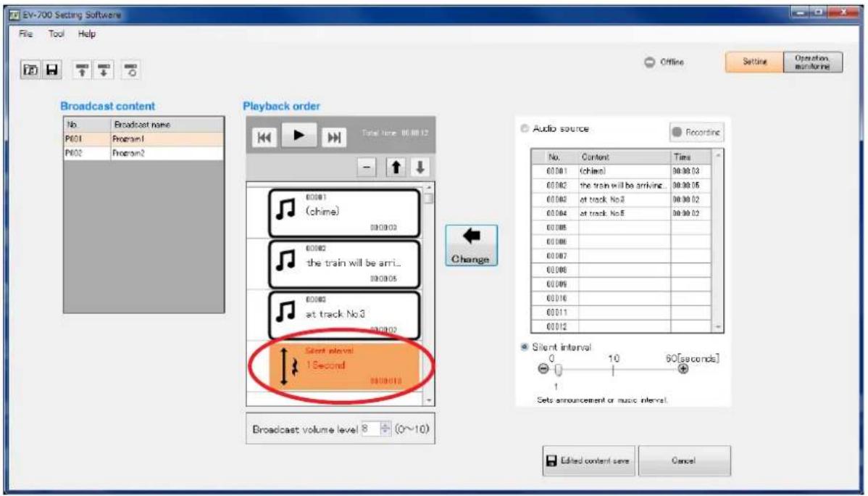Screen dimensions: 868x496
Task: Select audio row 00001 (chime)
Action: [x=620, y=171]
